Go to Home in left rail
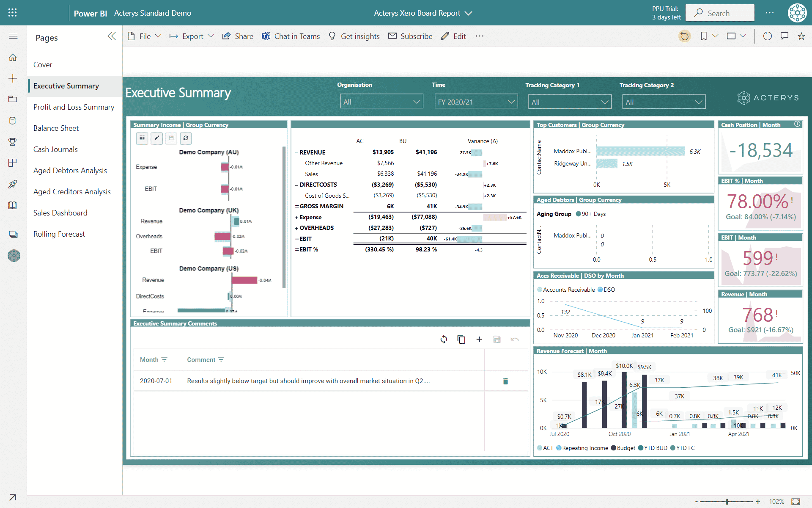This screenshot has width=812, height=508. (x=13, y=57)
